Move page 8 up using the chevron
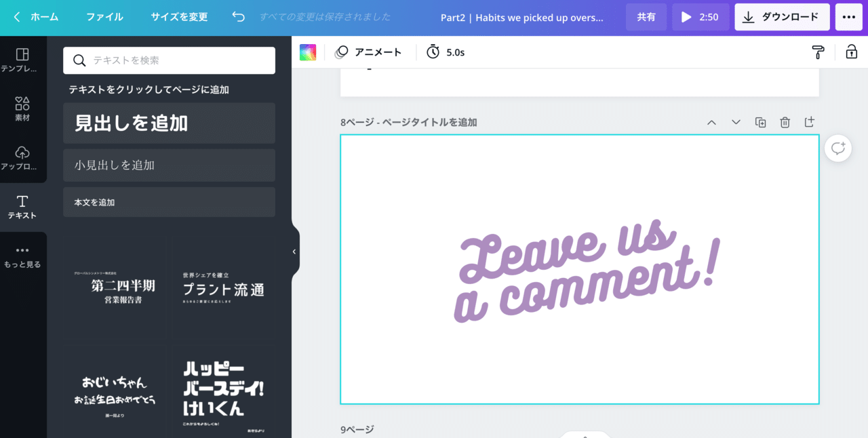This screenshot has height=438, width=868. point(711,122)
